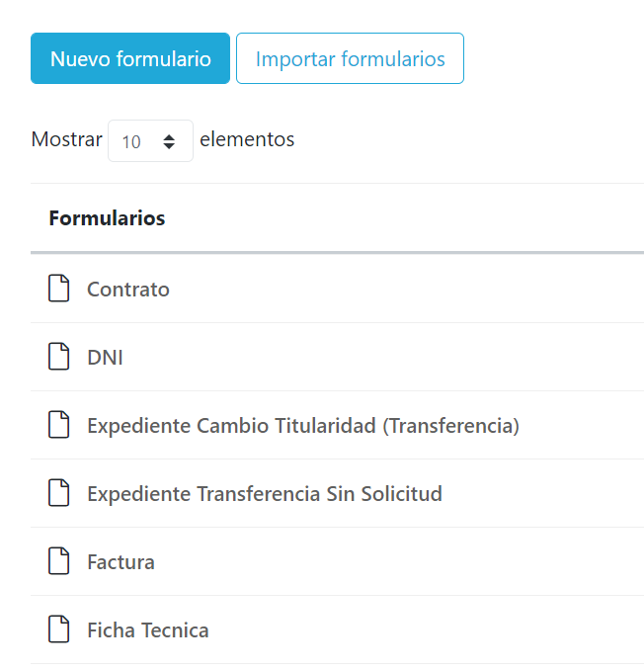644x669 pixels.
Task: Select the Ficha Tecnica file icon
Action: (59, 629)
